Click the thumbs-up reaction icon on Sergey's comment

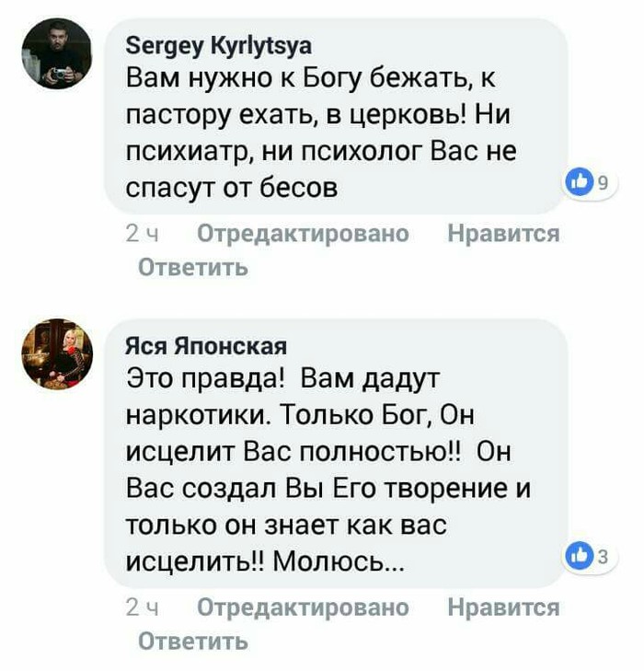point(580,182)
